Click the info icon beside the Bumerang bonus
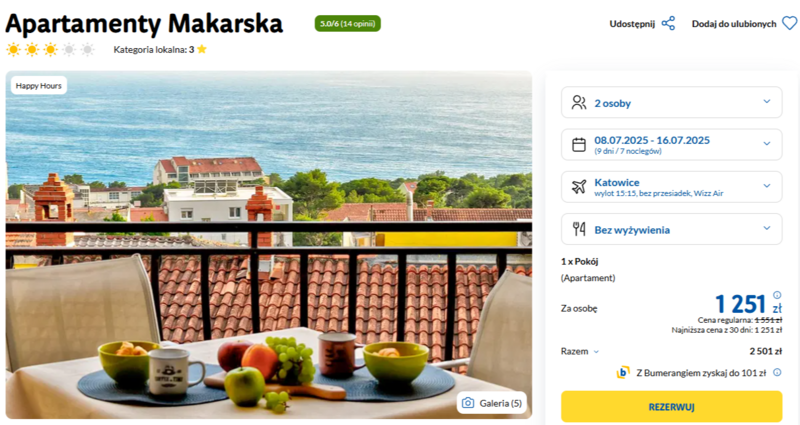 click(777, 372)
